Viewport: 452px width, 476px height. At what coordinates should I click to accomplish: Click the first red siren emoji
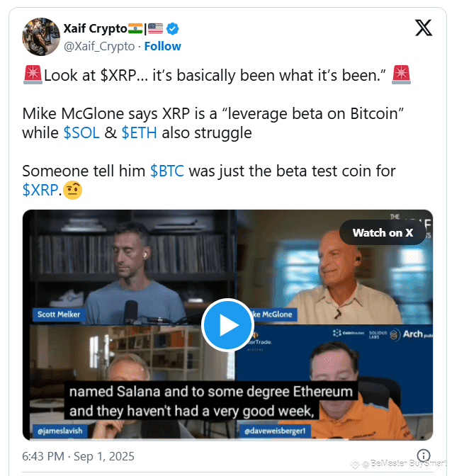tap(33, 74)
